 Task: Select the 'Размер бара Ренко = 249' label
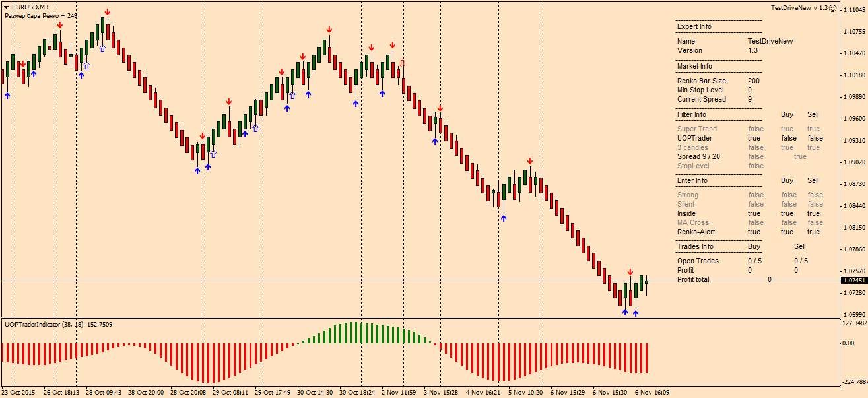point(41,15)
